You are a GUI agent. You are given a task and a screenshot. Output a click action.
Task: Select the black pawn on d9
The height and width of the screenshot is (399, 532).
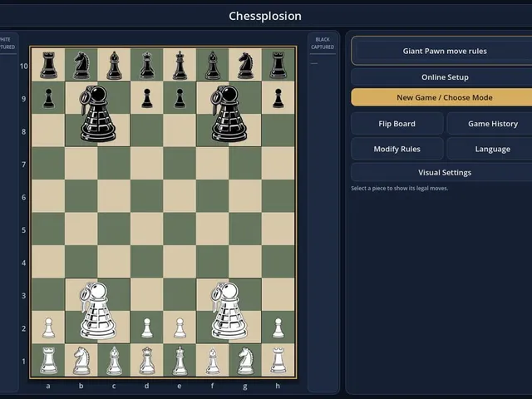[147, 98]
